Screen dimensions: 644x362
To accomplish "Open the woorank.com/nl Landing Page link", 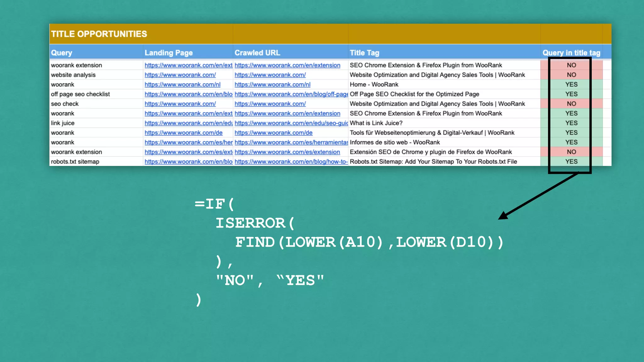I will point(182,85).
